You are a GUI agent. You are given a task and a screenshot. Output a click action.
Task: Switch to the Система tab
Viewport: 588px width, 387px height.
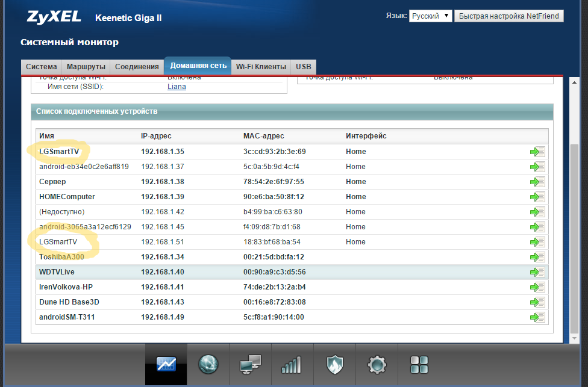point(42,67)
